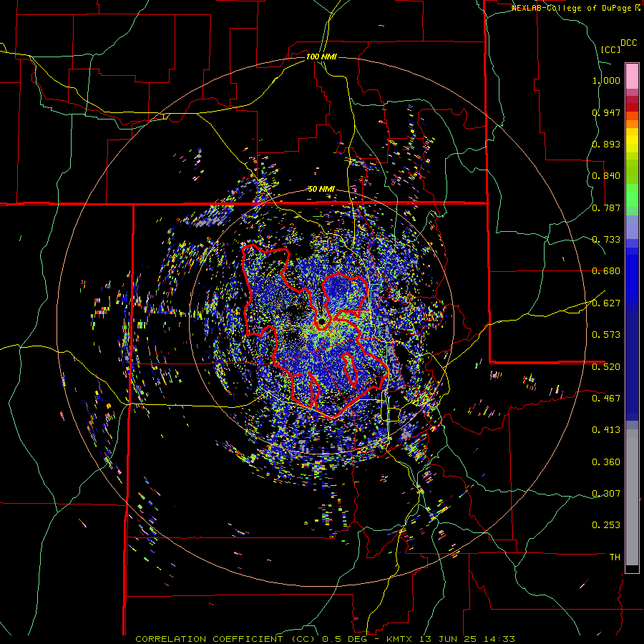
Task: Click the 0.307 value on the color scale
Action: tap(606, 494)
